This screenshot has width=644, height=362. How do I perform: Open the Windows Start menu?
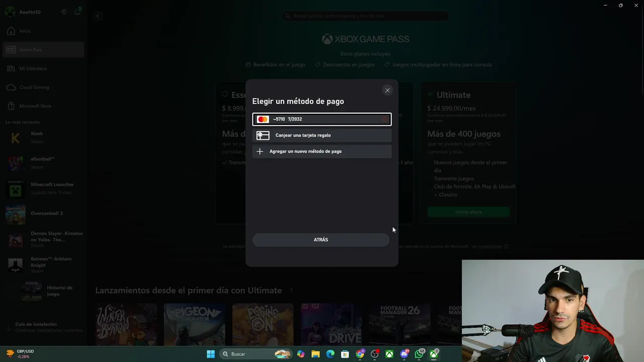pos(211,354)
